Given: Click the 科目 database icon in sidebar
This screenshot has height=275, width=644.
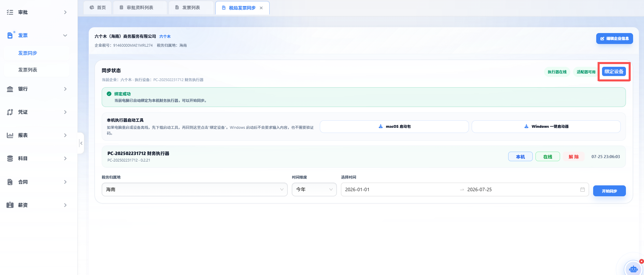Looking at the screenshot, I should pos(10,158).
